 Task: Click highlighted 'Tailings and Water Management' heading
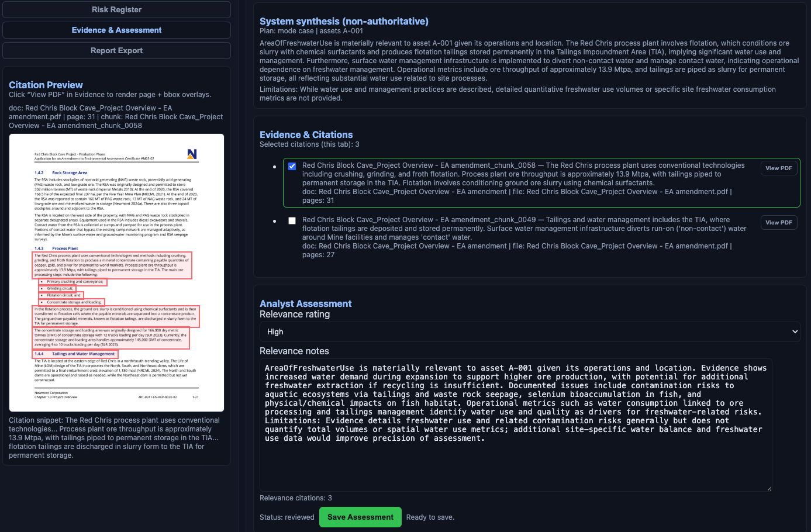tap(75, 354)
